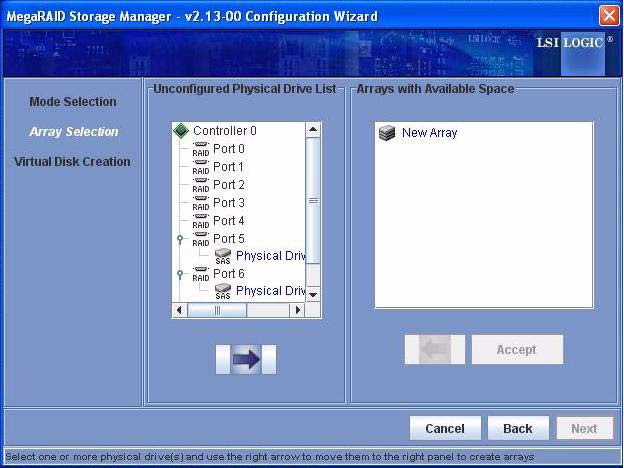Image resolution: width=624 pixels, height=468 pixels.
Task: Select the Port 4 tree row
Action: (229, 220)
